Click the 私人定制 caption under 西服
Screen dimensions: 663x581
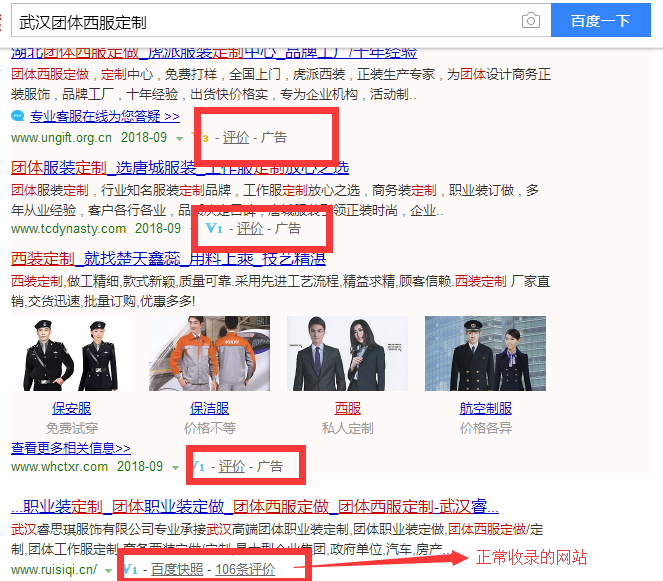348,428
